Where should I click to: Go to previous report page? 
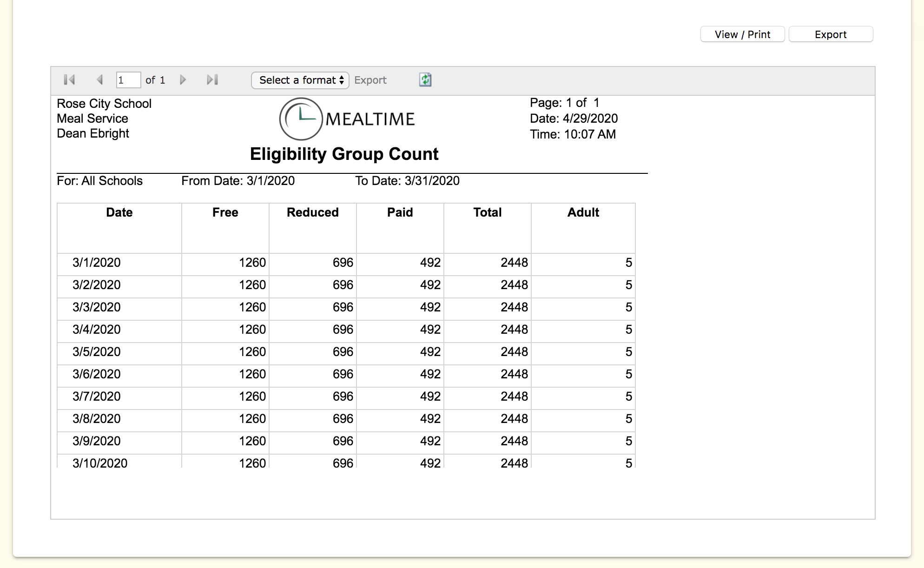pos(99,80)
